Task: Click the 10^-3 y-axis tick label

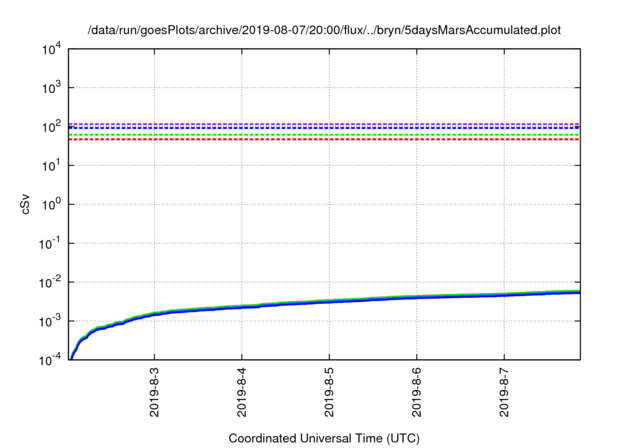Action: coord(51,322)
